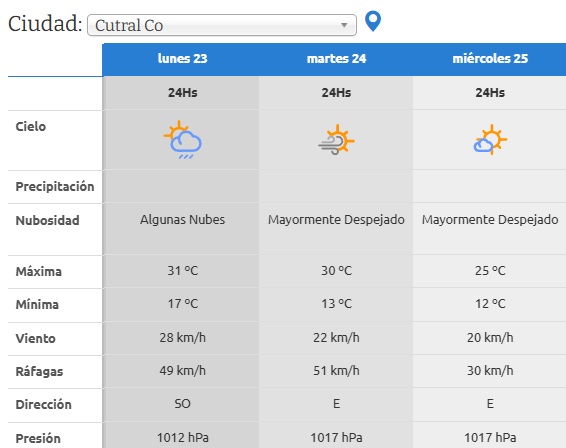Click the Precipitación row label
Image resolution: width=566 pixels, height=448 pixels.
pos(55,187)
